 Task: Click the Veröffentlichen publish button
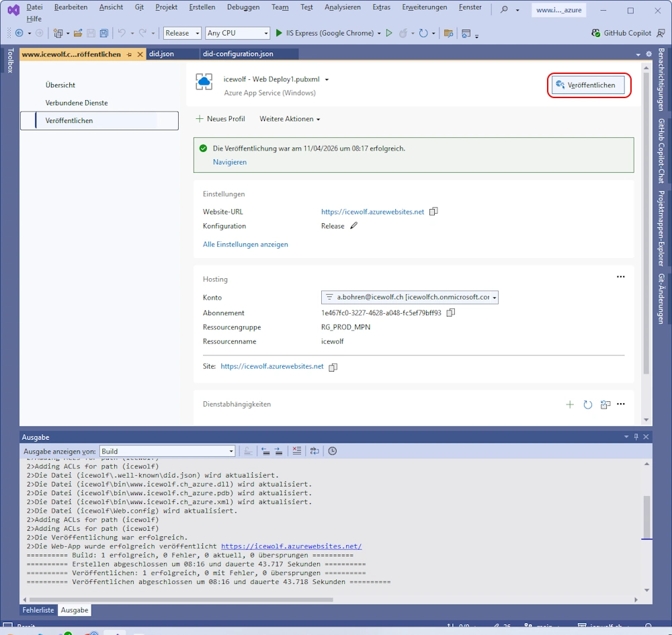click(x=589, y=85)
